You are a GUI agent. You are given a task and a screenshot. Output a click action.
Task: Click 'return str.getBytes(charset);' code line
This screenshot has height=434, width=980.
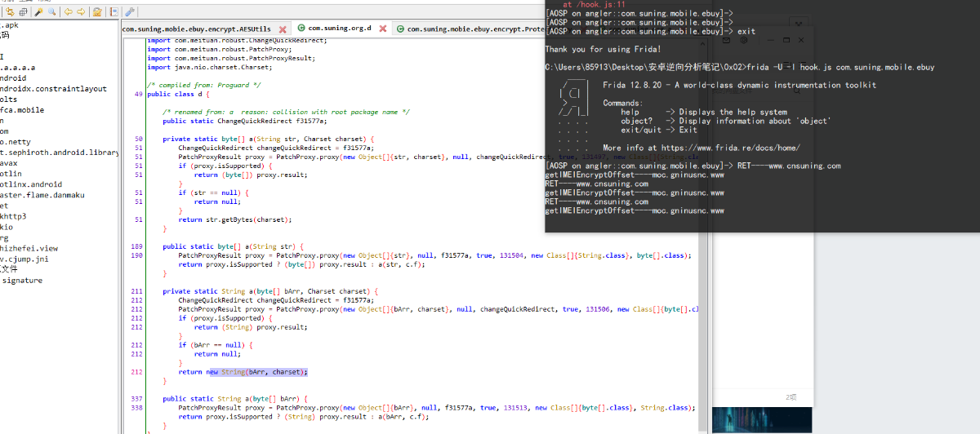[x=234, y=219]
